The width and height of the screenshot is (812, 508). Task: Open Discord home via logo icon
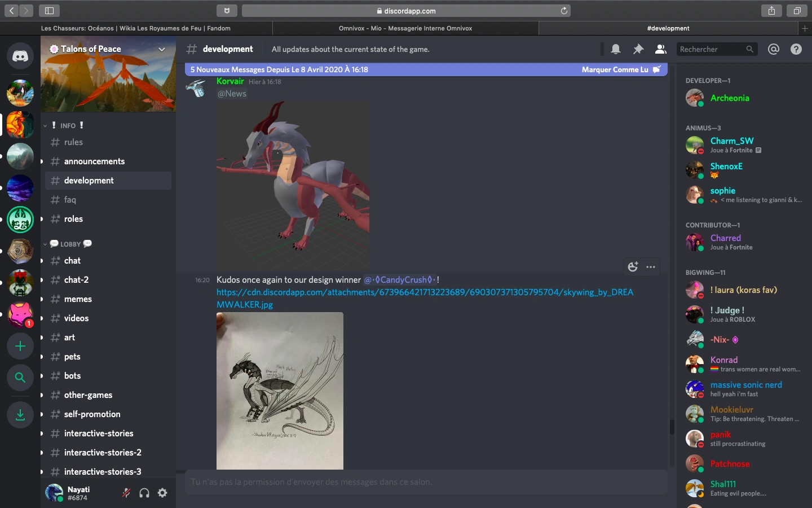[20, 56]
